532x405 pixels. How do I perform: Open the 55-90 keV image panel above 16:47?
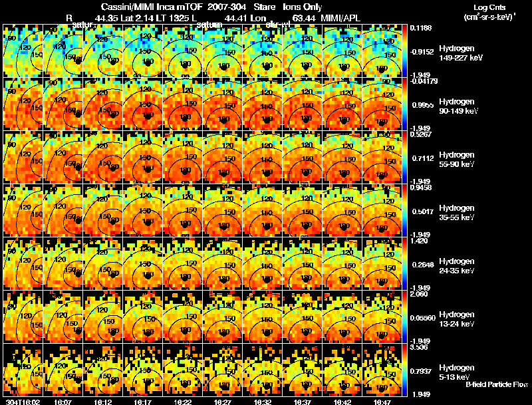[382, 158]
